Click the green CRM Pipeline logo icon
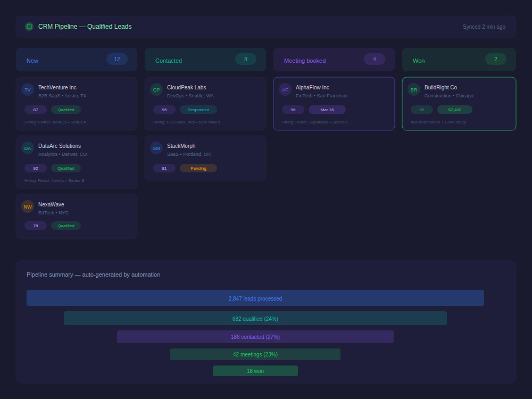 point(29,27)
